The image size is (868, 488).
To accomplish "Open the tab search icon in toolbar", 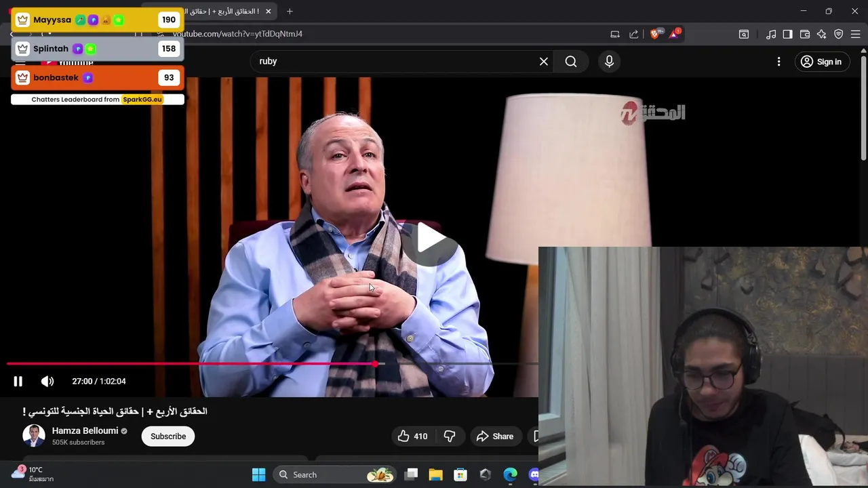I will pos(744,34).
